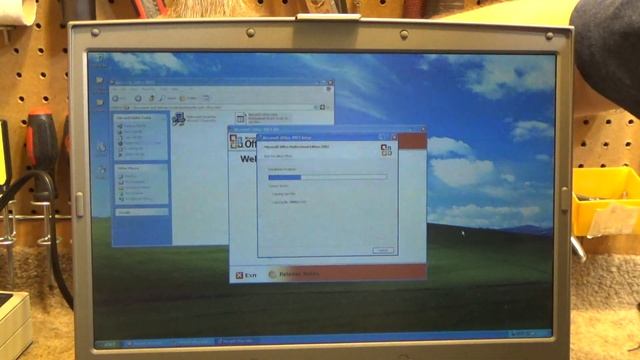The width and height of the screenshot is (640, 360).
Task: Open Search in the Explorer toolbar
Action: (x=168, y=98)
